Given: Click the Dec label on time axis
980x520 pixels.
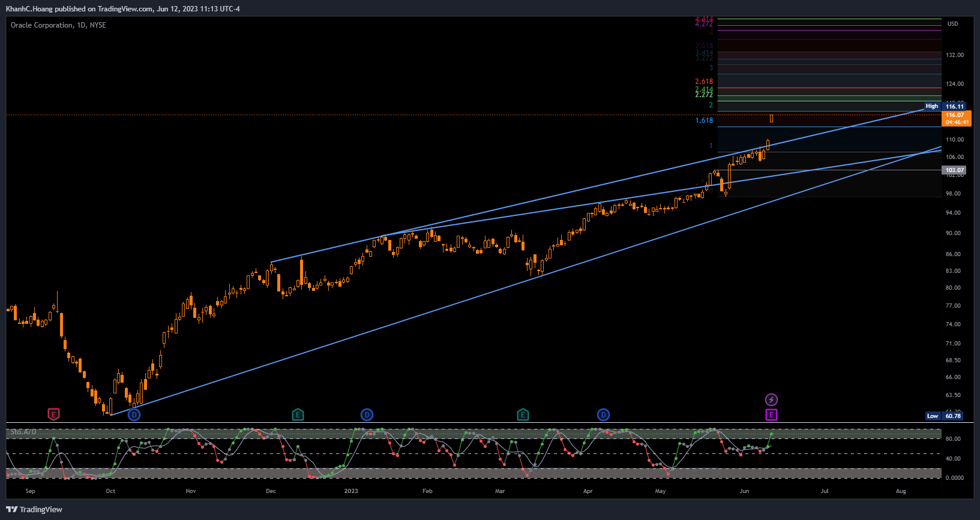Looking at the screenshot, I should (x=271, y=491).
